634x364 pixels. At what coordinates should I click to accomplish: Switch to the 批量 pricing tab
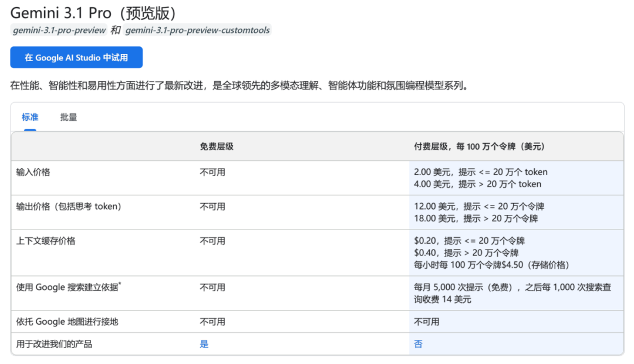click(x=68, y=117)
